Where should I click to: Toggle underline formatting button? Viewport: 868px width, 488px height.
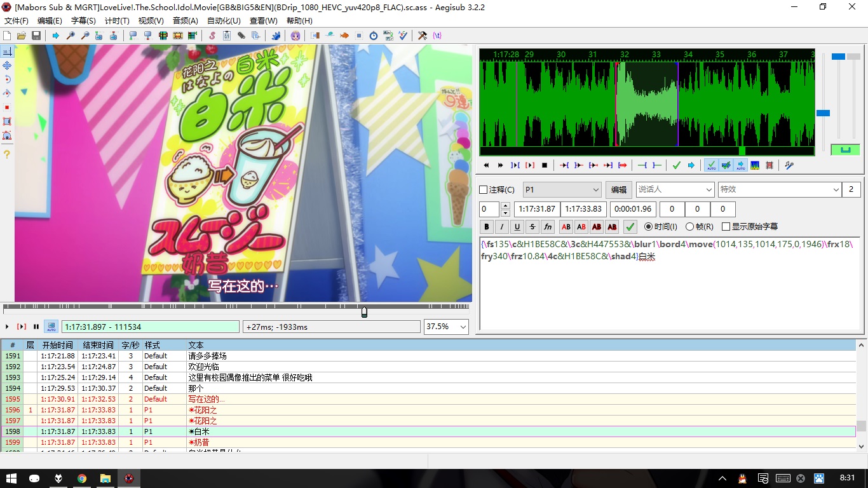click(517, 227)
